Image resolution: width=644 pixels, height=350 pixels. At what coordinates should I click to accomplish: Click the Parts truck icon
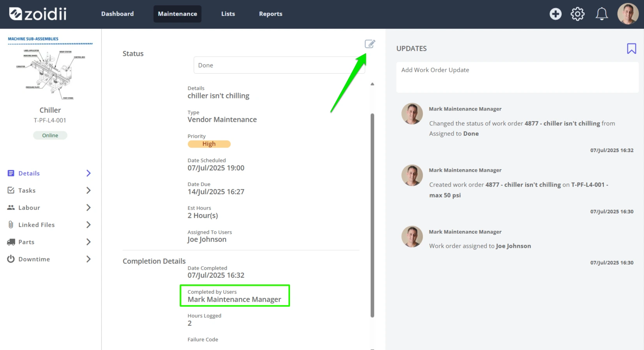(11, 242)
